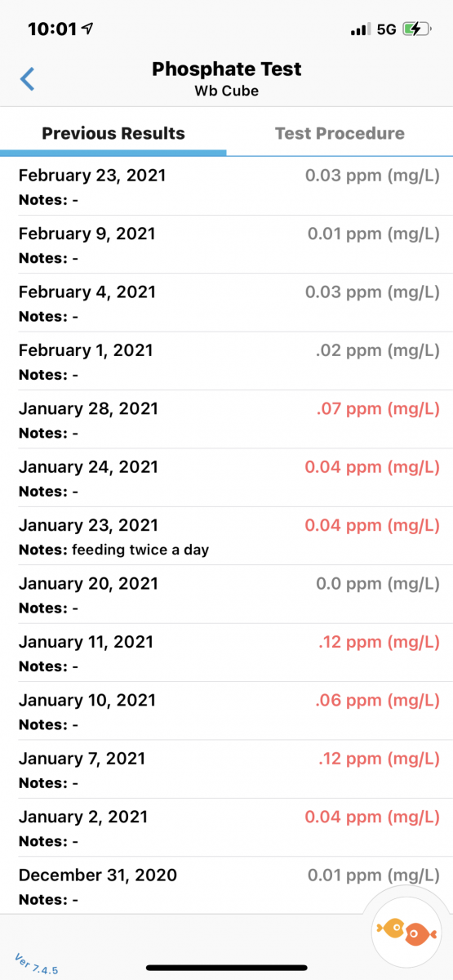
Task: Select the February 4, 2021 entry
Action: (226, 303)
